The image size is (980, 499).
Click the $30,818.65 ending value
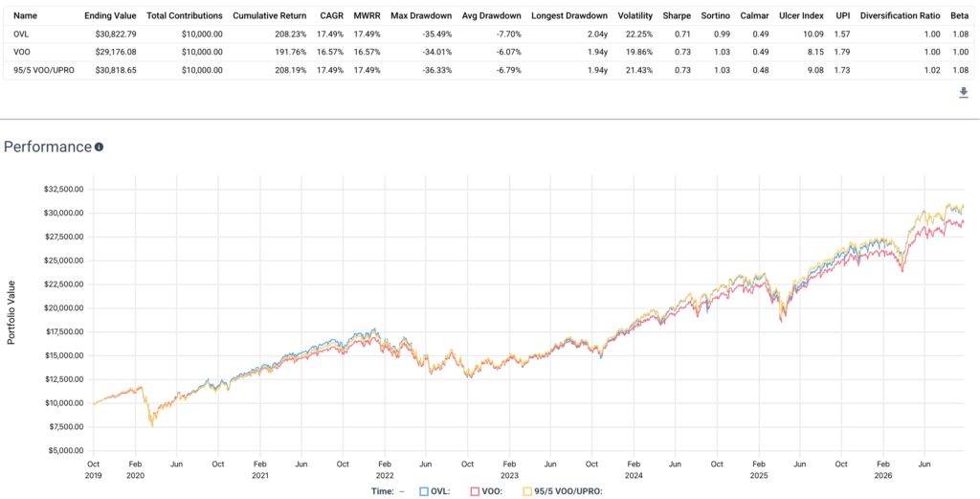[114, 71]
